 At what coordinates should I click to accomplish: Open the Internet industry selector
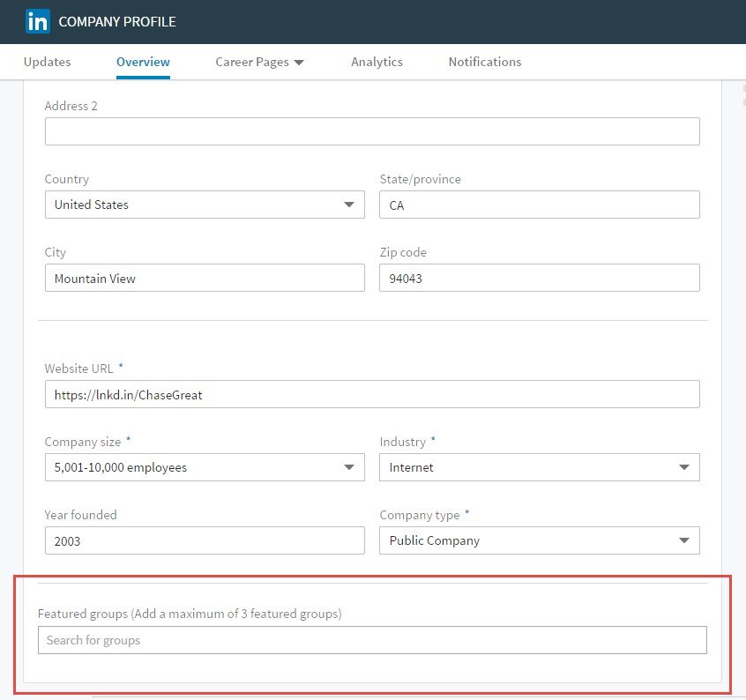click(540, 467)
